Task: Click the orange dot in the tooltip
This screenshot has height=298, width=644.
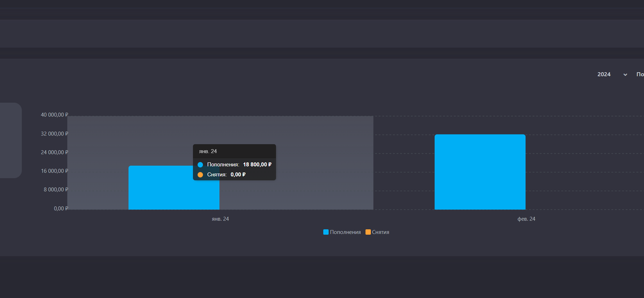Action: click(200, 175)
